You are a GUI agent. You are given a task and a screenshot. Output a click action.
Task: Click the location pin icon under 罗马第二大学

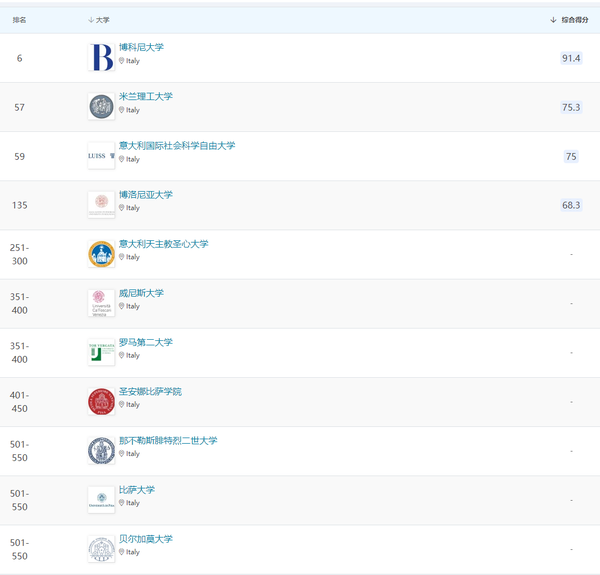point(121,355)
